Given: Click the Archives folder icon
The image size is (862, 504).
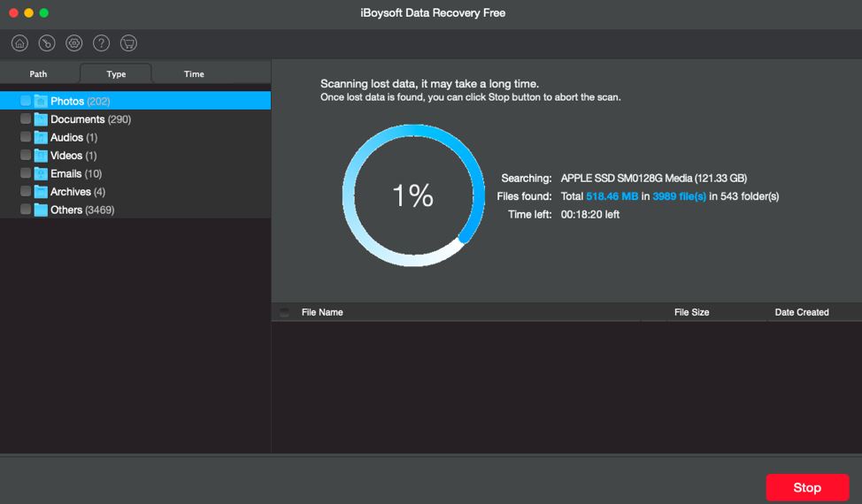Looking at the screenshot, I should click(41, 192).
